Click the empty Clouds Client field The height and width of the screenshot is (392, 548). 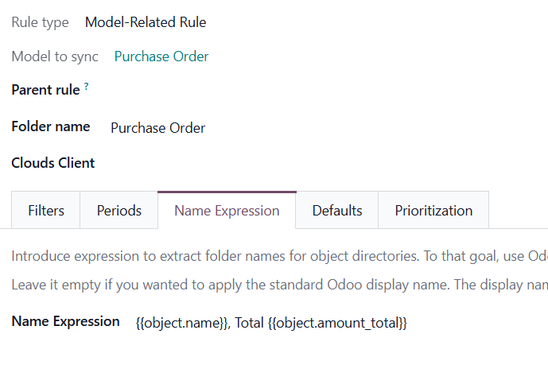coord(239,163)
